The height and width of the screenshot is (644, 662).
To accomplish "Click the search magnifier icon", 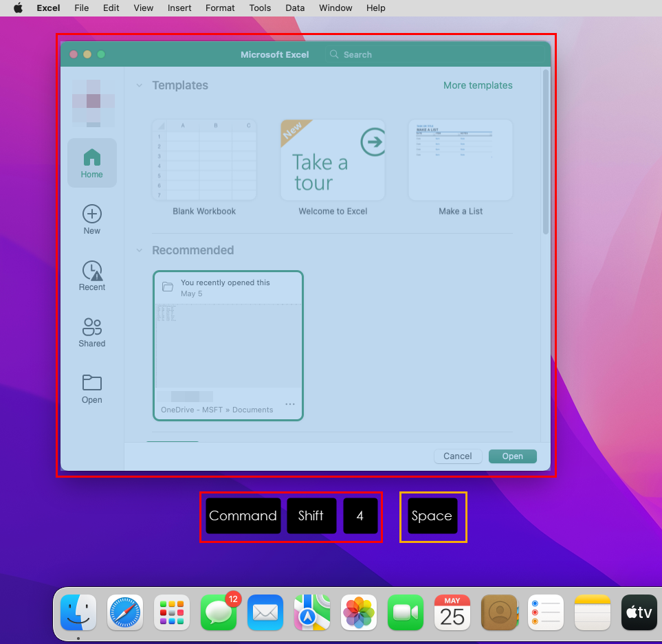I will (334, 54).
